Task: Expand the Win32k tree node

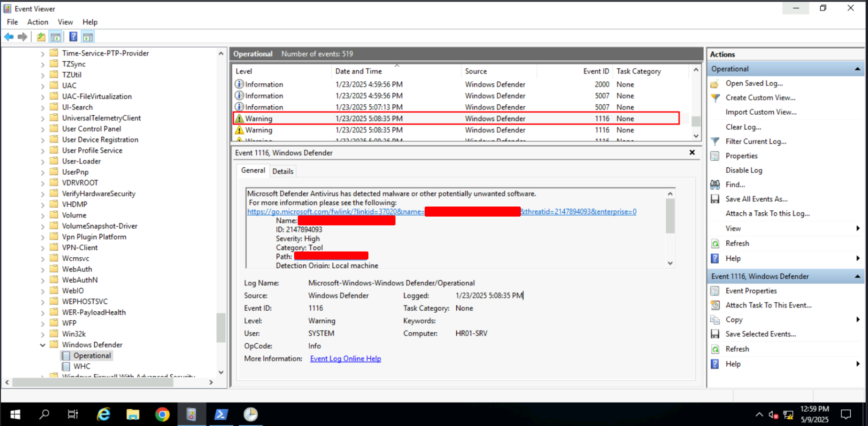Action: pos(43,334)
